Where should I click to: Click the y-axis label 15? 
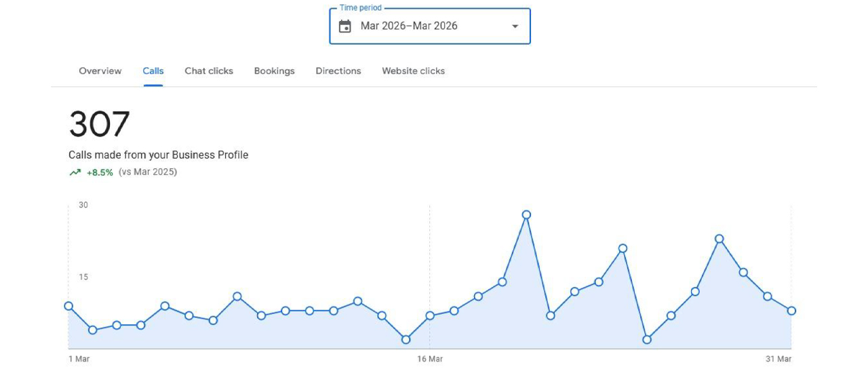(x=83, y=277)
